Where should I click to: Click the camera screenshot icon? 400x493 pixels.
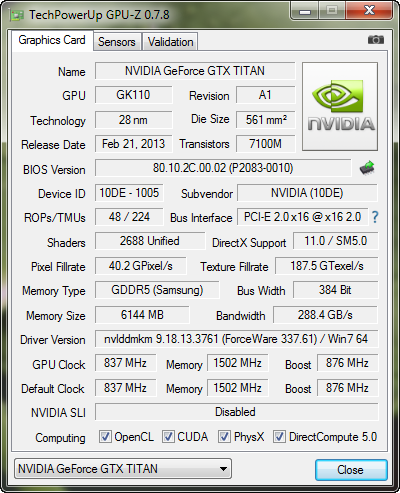pos(376,40)
